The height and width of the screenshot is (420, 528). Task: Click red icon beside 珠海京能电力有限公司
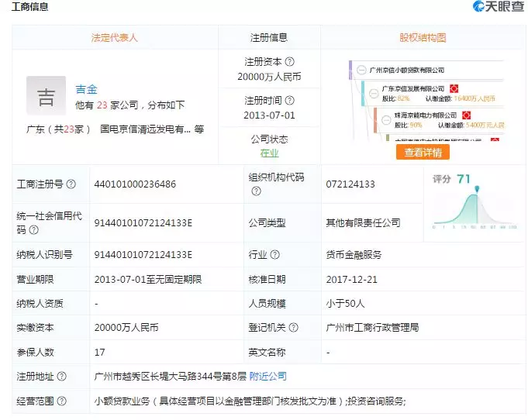(x=464, y=115)
